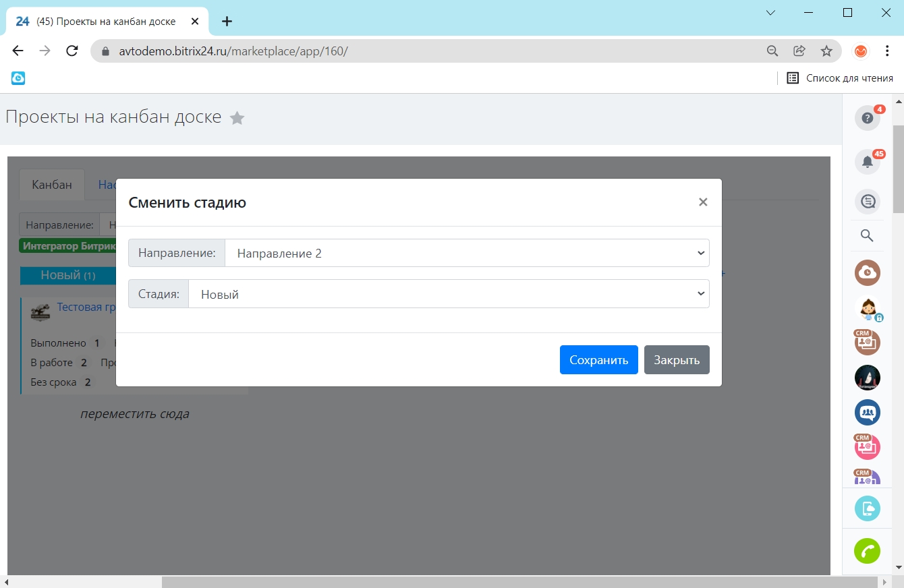Click the share page icon in the address bar

pyautogui.click(x=799, y=51)
